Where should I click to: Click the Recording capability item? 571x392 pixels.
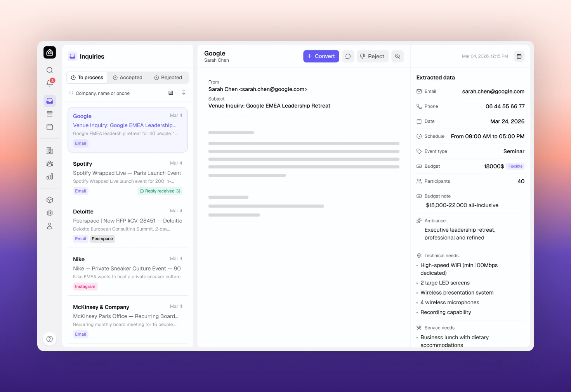446,312
